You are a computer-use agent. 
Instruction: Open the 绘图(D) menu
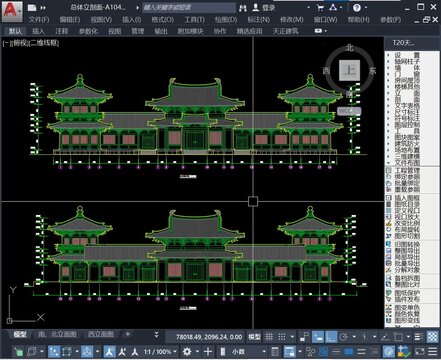tap(226, 20)
